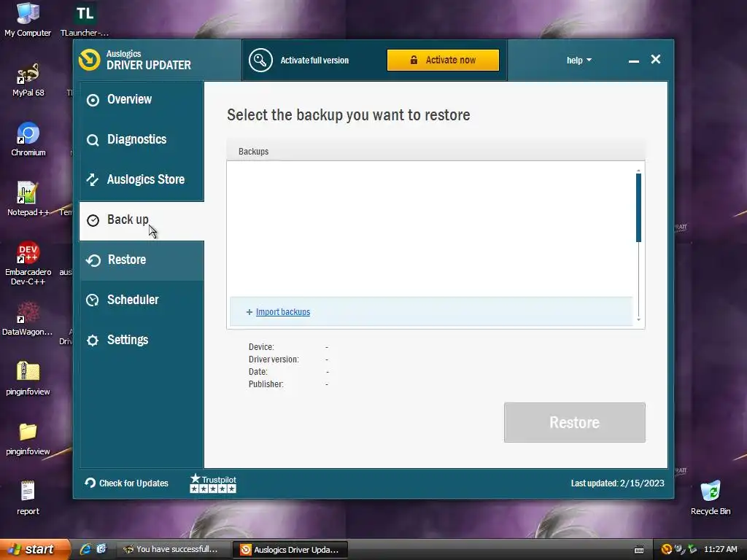Select the Embarcadero Dev-C++ desktop icon
The image size is (747, 560).
click(x=28, y=263)
